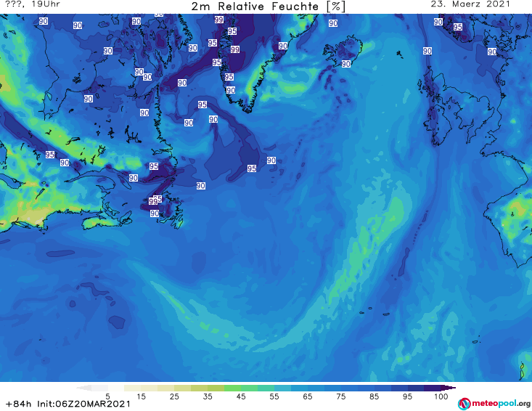
Task: Click the time label "???, 19Uhr"
Action: pos(33,4)
